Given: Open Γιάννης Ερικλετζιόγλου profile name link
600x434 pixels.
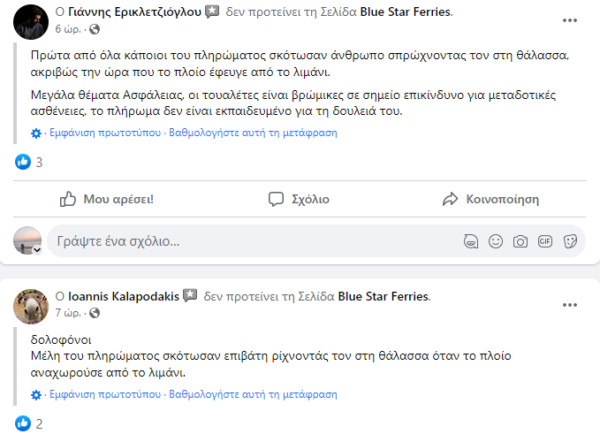Looking at the screenshot, I should [135, 12].
